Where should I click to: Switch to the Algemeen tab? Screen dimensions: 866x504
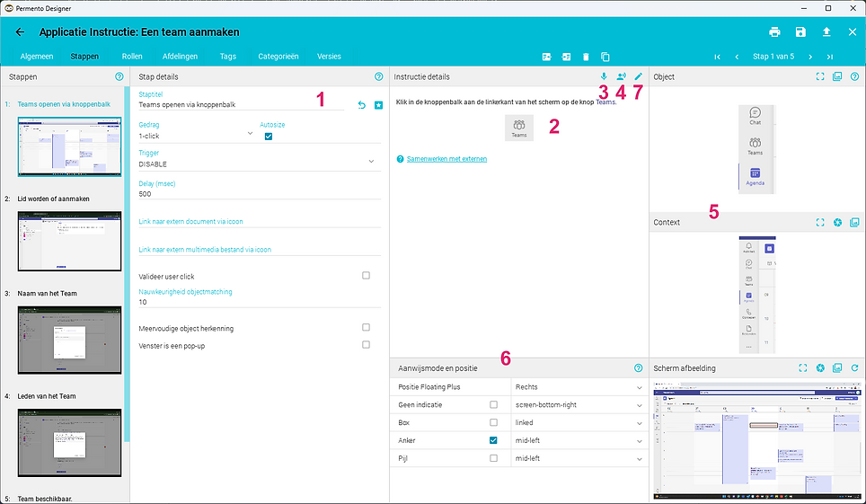pyautogui.click(x=37, y=57)
